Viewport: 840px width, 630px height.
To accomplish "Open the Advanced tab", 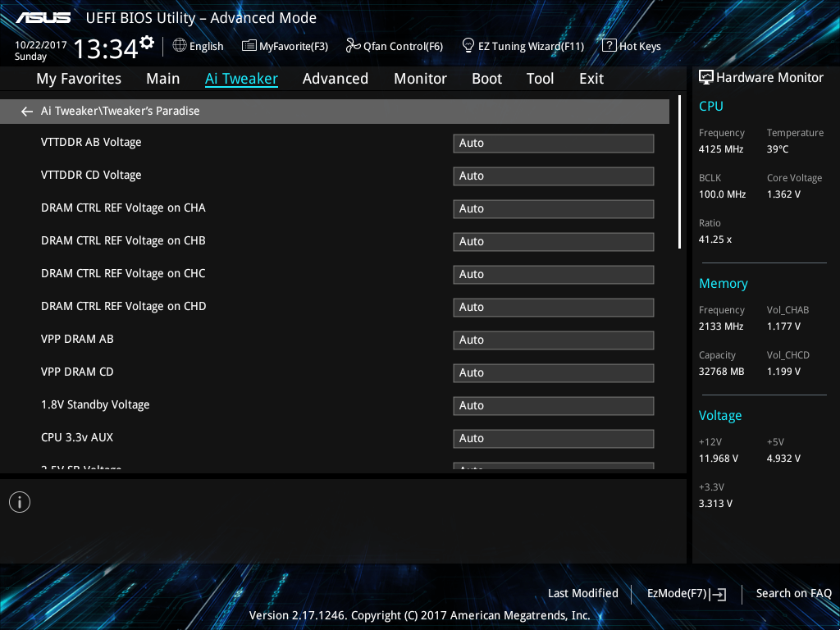I will pyautogui.click(x=336, y=79).
